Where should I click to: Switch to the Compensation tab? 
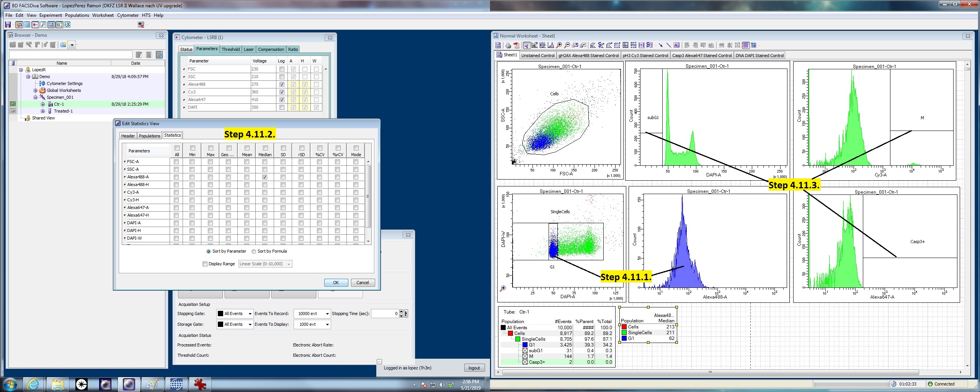tap(271, 49)
